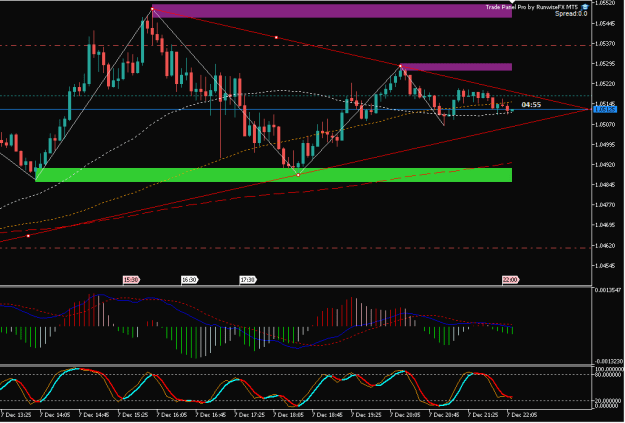Image resolution: width=625 pixels, height=423 pixels.
Task: Click the 1.04845 price axis label
Action: pyautogui.click(x=605, y=185)
